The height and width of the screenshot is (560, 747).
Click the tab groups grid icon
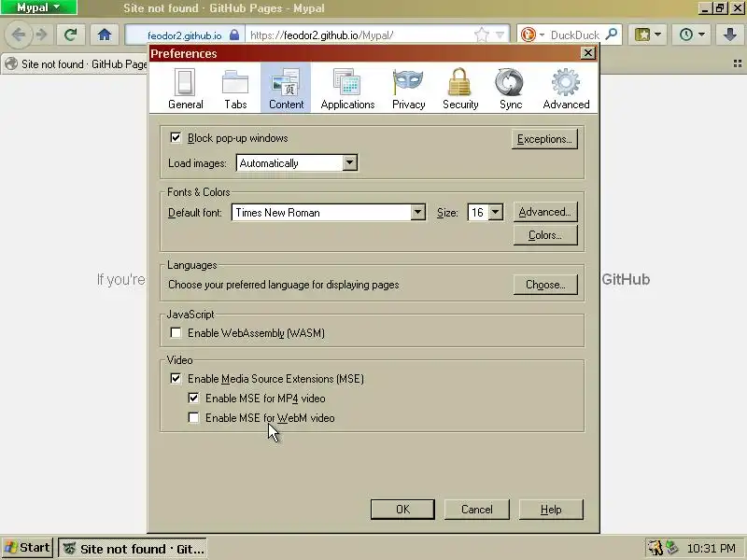738,63
